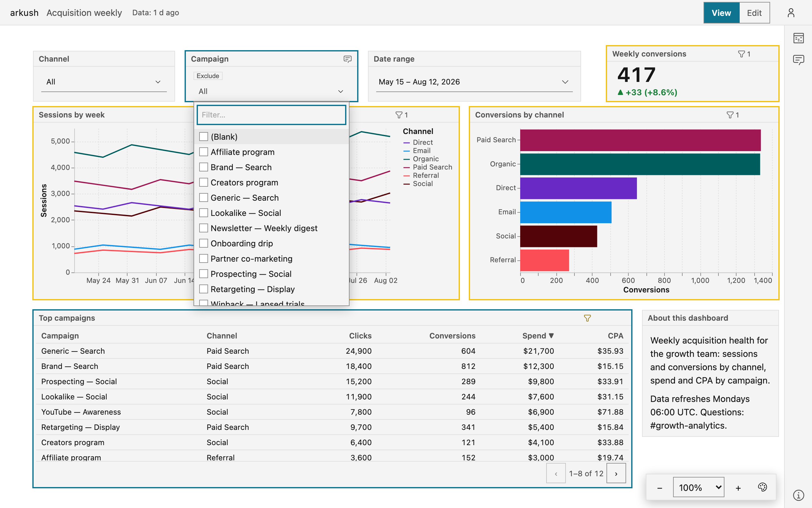The width and height of the screenshot is (812, 508).
Task: Sort by the Spend descending arrow
Action: tap(551, 336)
